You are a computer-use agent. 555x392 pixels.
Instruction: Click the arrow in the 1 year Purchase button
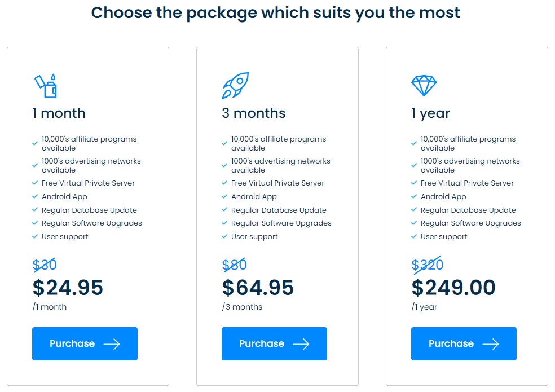[491, 344]
